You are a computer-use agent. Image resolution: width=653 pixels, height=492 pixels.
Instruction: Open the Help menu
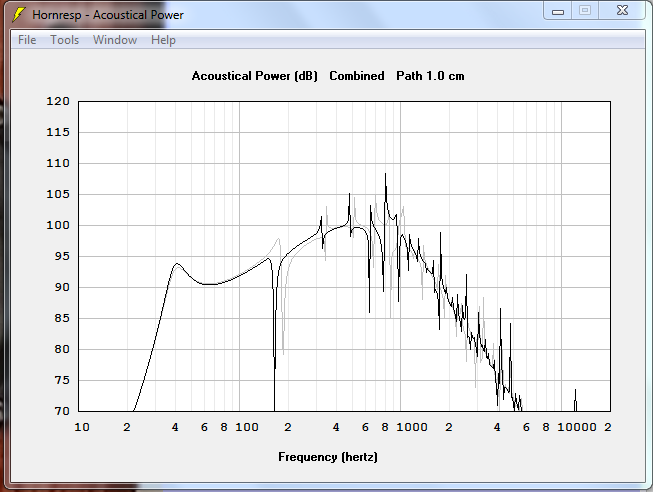click(163, 40)
